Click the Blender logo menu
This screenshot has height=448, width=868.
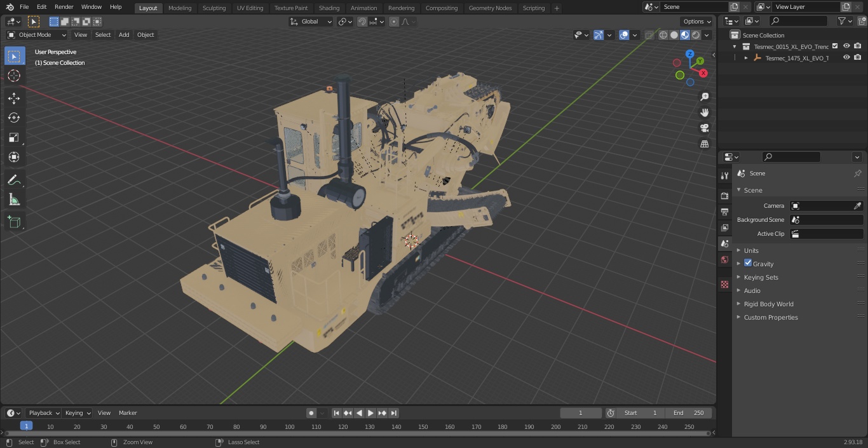point(10,7)
